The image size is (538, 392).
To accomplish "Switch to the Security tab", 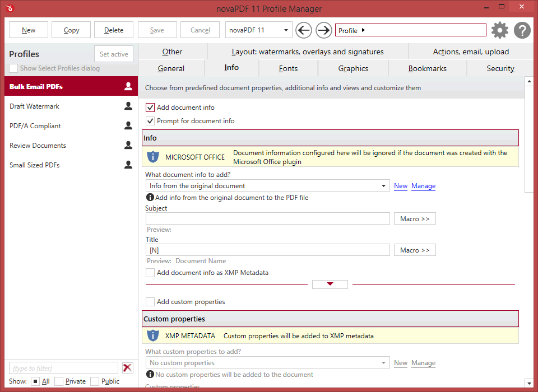I will pos(500,68).
